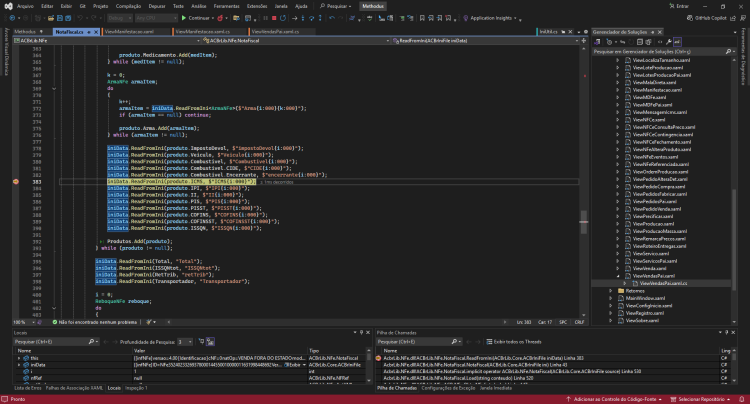Expand the Retornos folder node
The image size is (750, 404).
(610, 291)
